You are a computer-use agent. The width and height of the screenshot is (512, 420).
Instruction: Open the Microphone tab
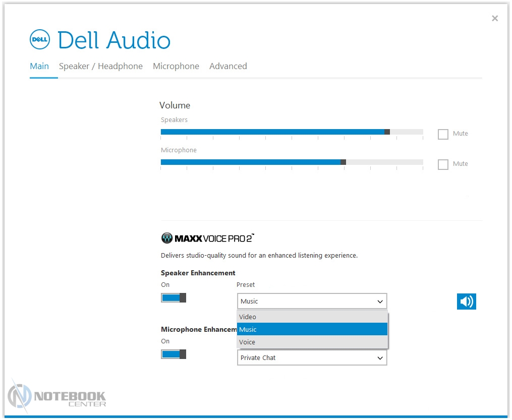[x=176, y=66]
